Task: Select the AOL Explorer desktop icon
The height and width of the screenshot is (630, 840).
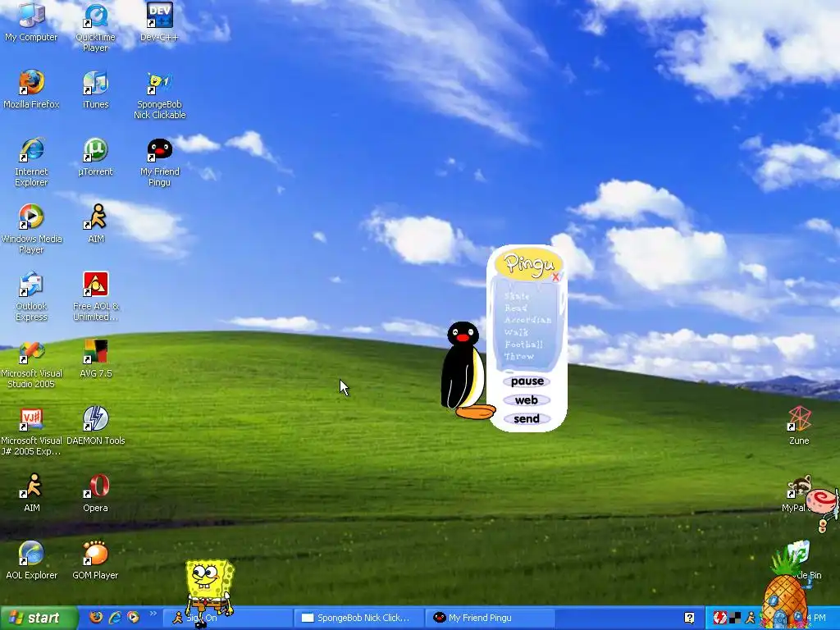Action: click(31, 559)
